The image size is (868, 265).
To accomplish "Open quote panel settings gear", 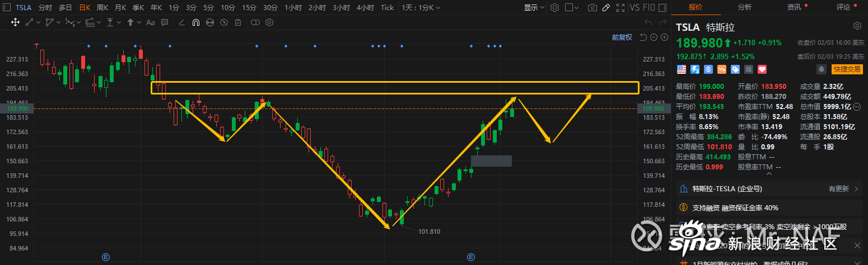I will [x=857, y=26].
